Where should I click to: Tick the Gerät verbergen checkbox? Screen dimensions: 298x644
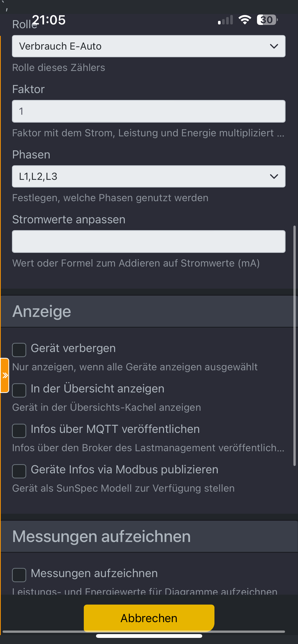click(19, 350)
